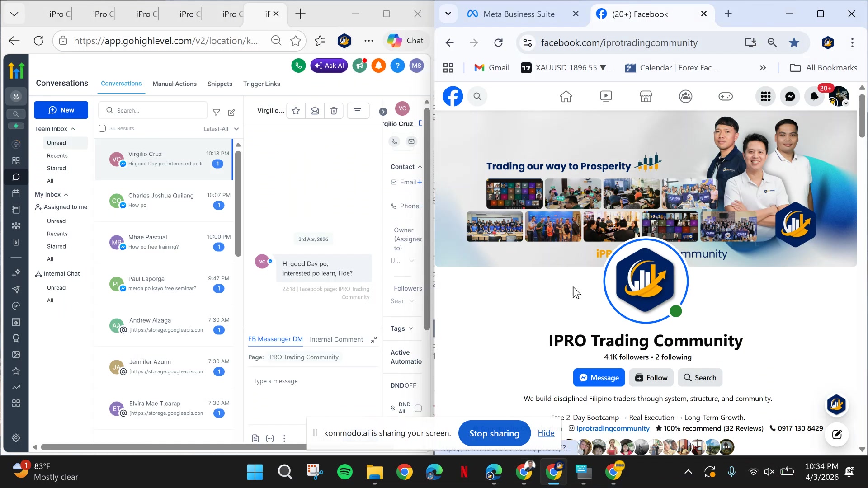Open the Followers search dropdown
The image size is (868, 488).
pyautogui.click(x=402, y=301)
